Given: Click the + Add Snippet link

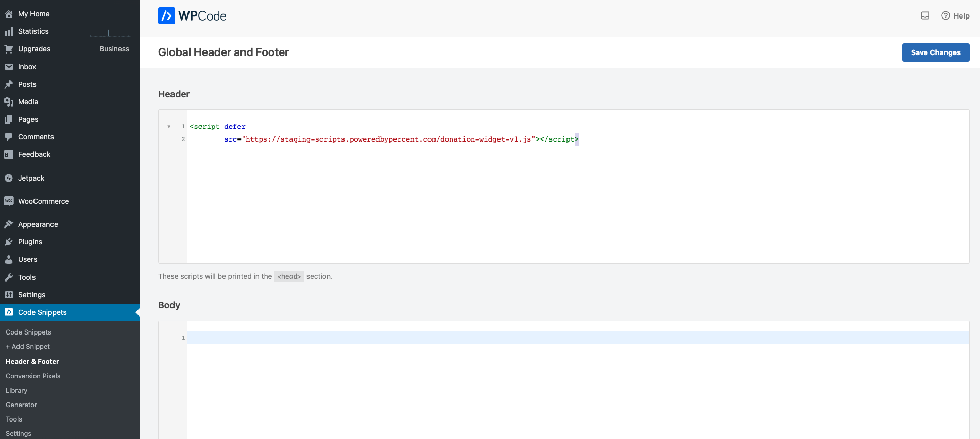Looking at the screenshot, I should 28,347.
